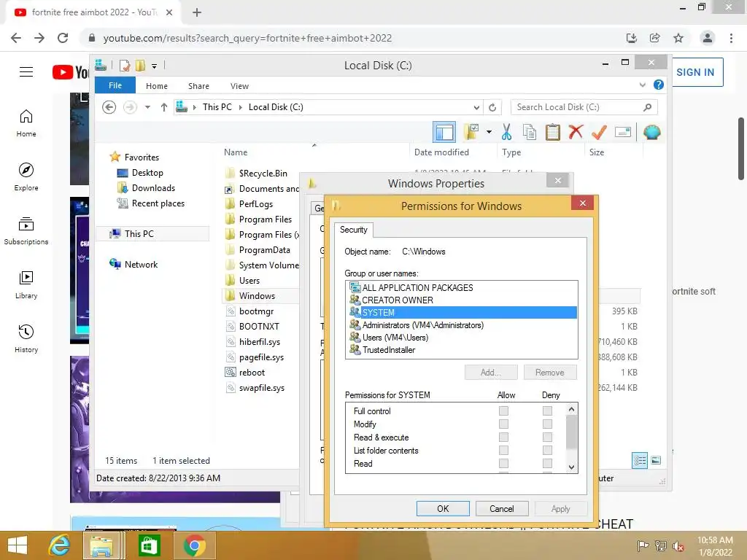Click the Copy icon in Explorer toolbar
Screen dimensions: 747x560
coord(530,132)
